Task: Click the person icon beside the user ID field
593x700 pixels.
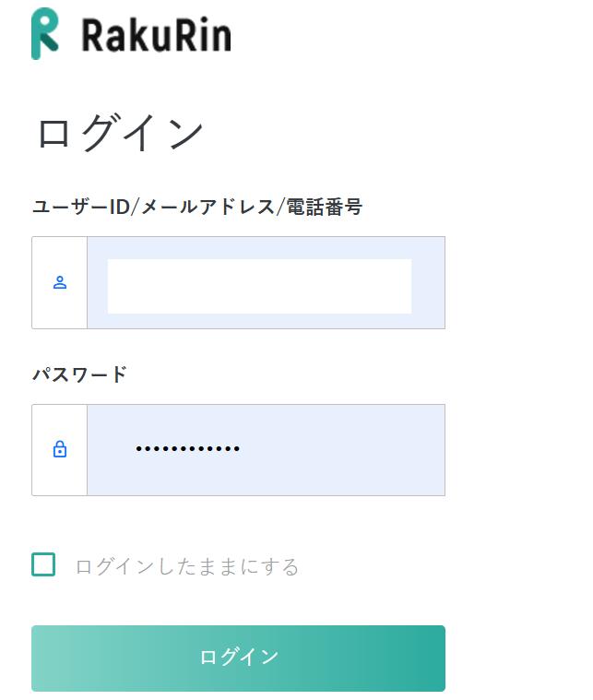Action: (x=60, y=282)
